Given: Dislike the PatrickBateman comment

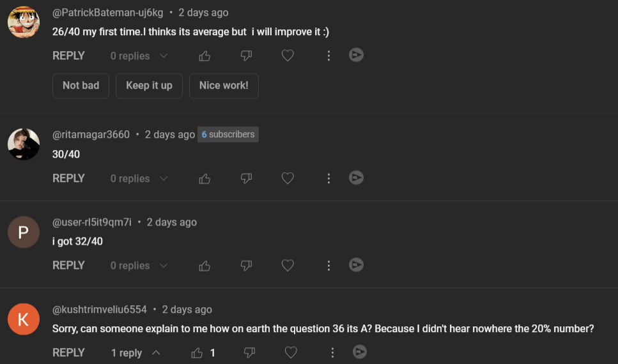Looking at the screenshot, I should 246,56.
